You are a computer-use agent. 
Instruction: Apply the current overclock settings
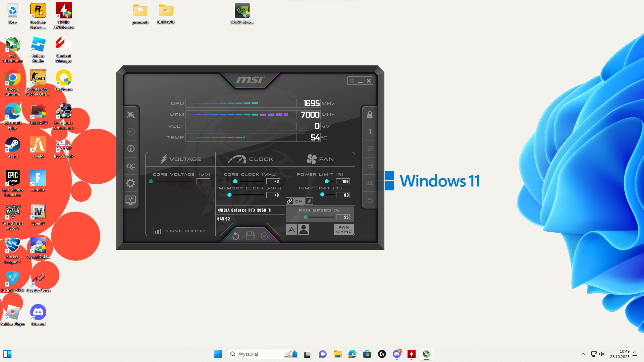point(264,236)
